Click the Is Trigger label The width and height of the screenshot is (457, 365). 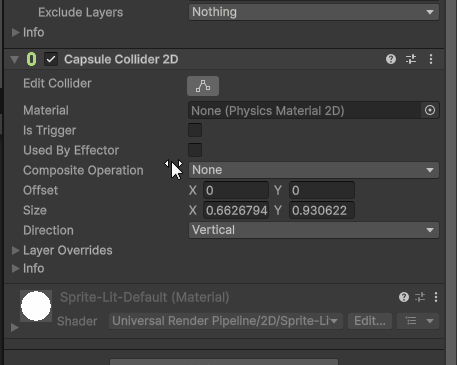50,130
